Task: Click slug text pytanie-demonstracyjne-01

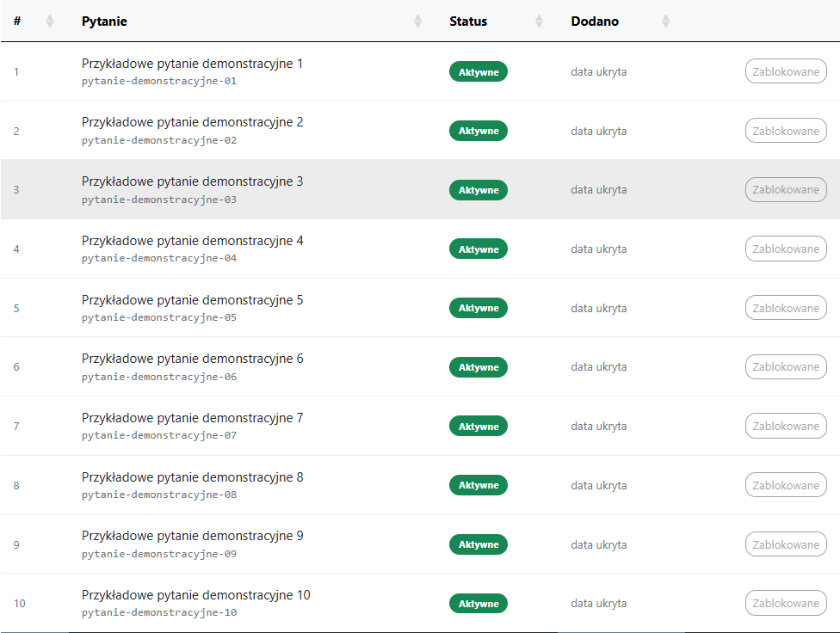Action: 159,82
